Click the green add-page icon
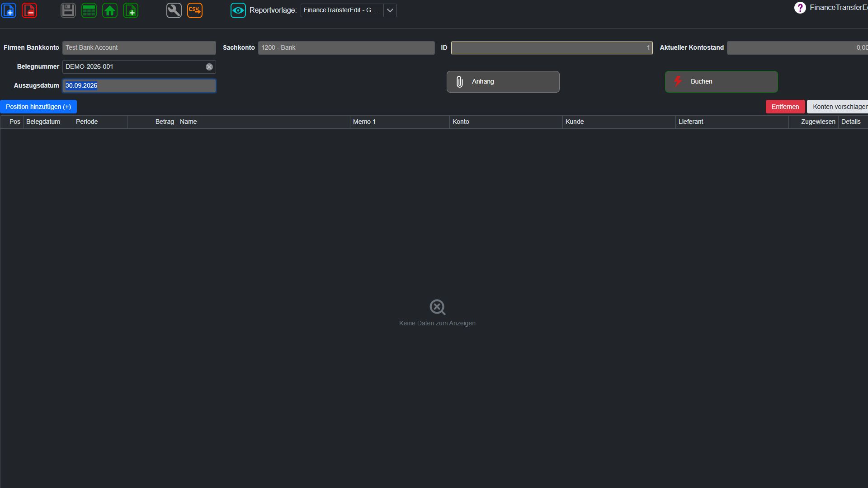Viewport: 868px width, 488px height. [x=131, y=10]
